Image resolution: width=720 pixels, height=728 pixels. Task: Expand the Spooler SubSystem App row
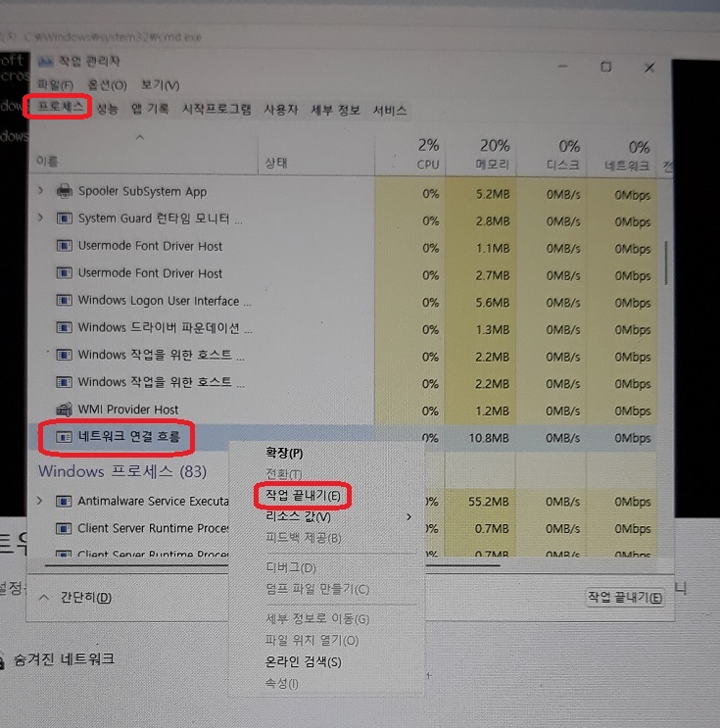click(x=41, y=190)
